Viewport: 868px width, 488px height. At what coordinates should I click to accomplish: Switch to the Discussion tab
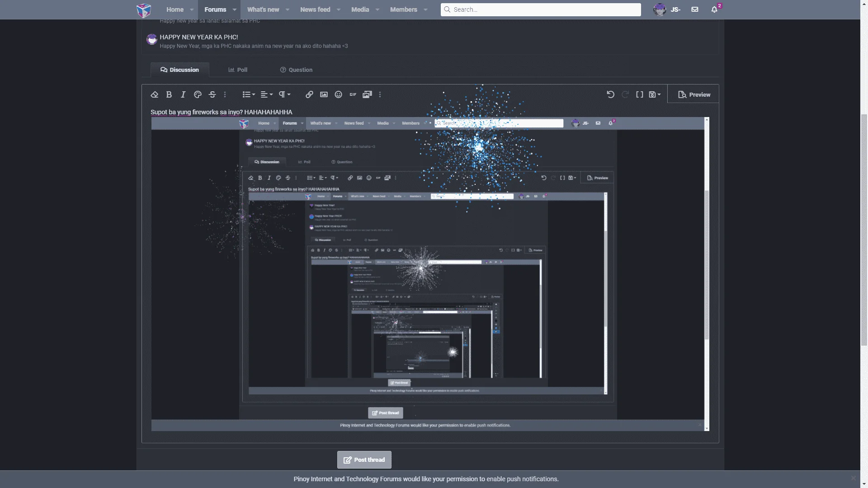click(179, 70)
